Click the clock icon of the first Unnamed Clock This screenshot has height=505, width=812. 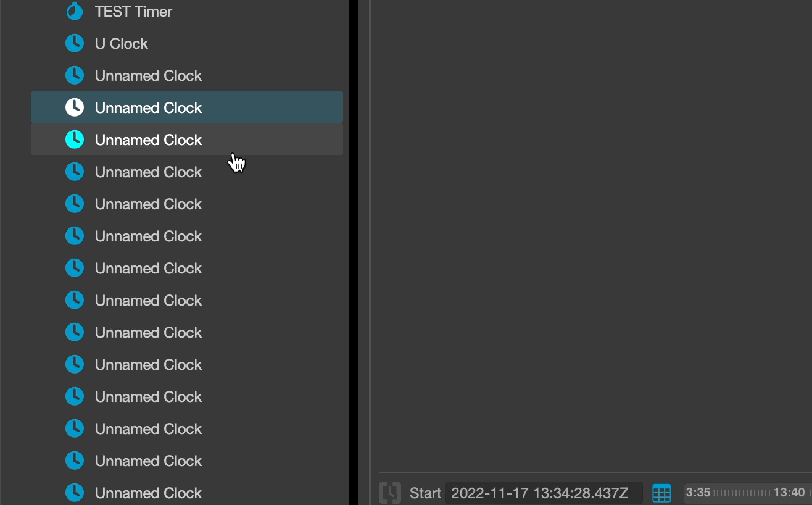tap(74, 75)
